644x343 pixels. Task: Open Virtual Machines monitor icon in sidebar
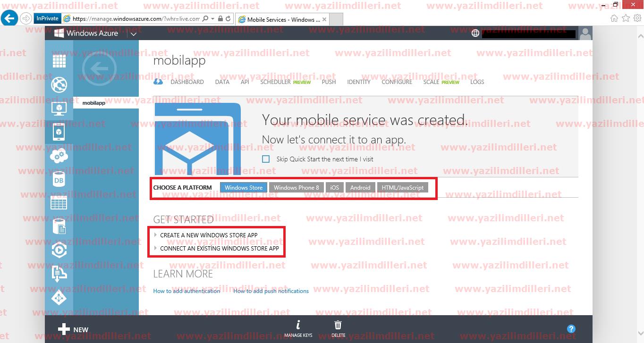coord(59,109)
